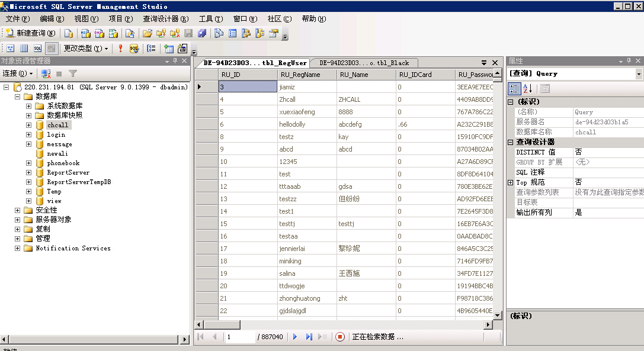Show the Object Explorer via toolbar icon
This screenshot has height=351, width=644.
246,33
